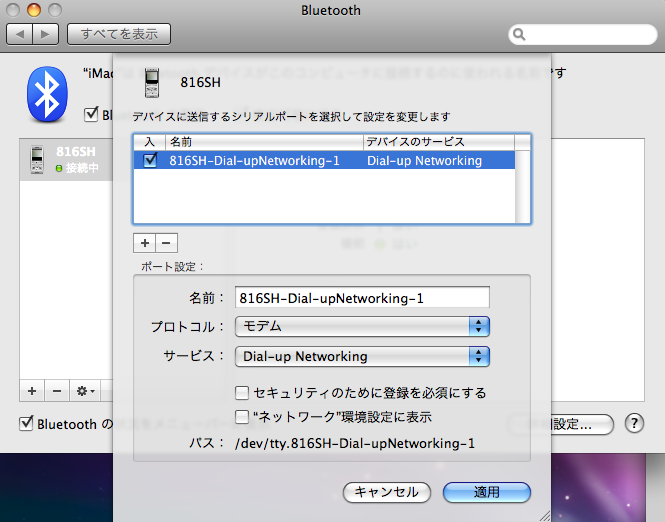Click the 適用 button

pos(486,492)
